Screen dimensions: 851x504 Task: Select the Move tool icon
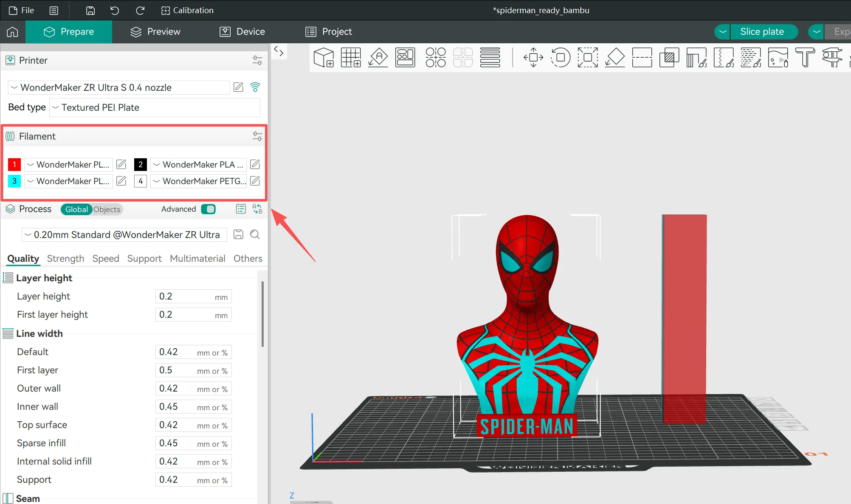[533, 57]
